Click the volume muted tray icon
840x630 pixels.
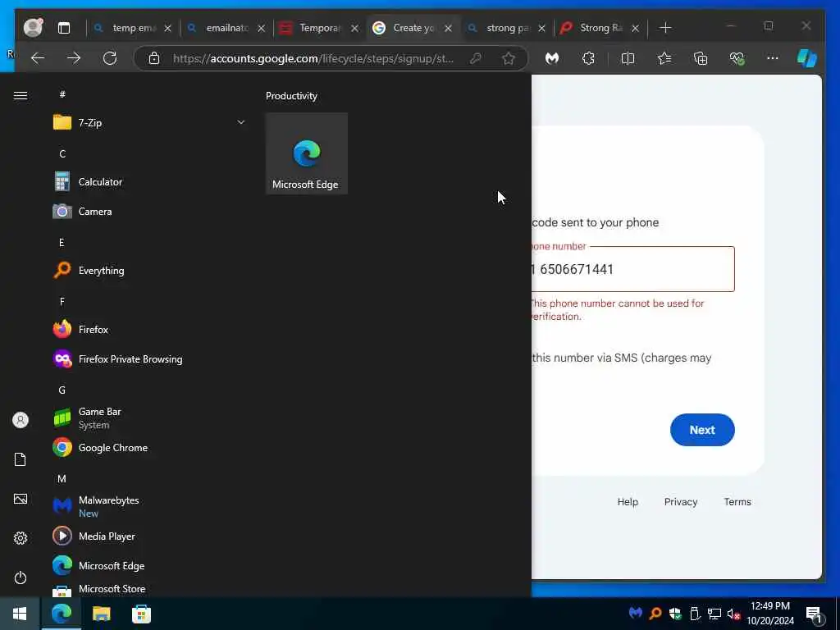click(733, 614)
